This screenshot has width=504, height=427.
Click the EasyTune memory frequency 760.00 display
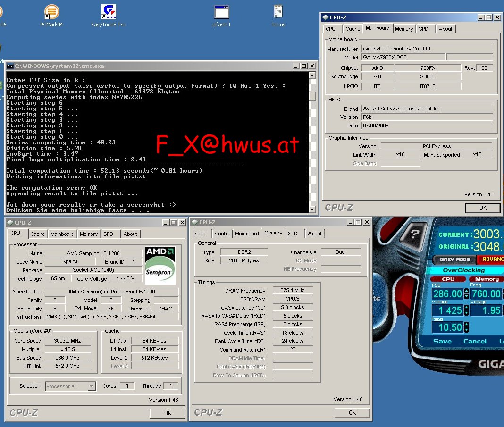pyautogui.click(x=486, y=293)
